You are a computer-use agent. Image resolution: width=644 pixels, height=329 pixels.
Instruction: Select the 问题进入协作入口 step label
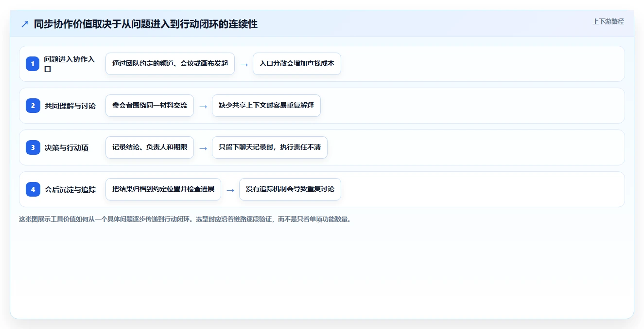pos(70,64)
